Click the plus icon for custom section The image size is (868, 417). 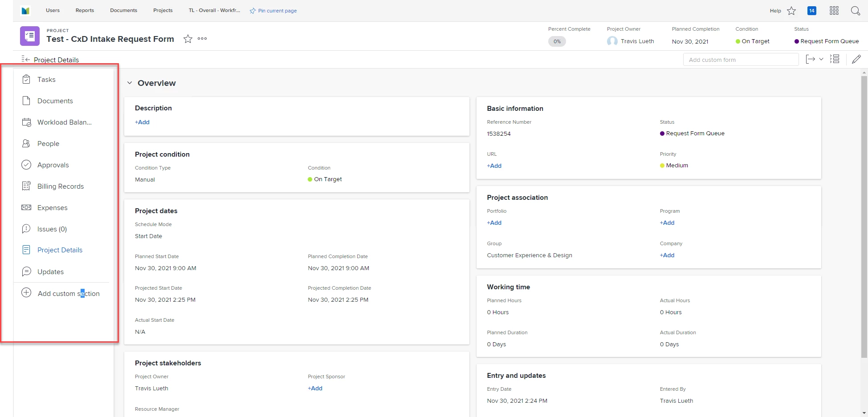tap(26, 293)
